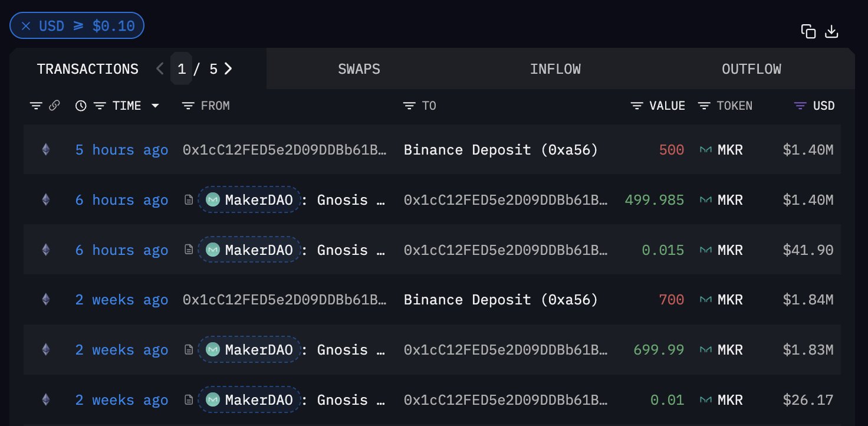
Task: Remove the USD ≥ $0.10 filter chip
Action: click(26, 26)
